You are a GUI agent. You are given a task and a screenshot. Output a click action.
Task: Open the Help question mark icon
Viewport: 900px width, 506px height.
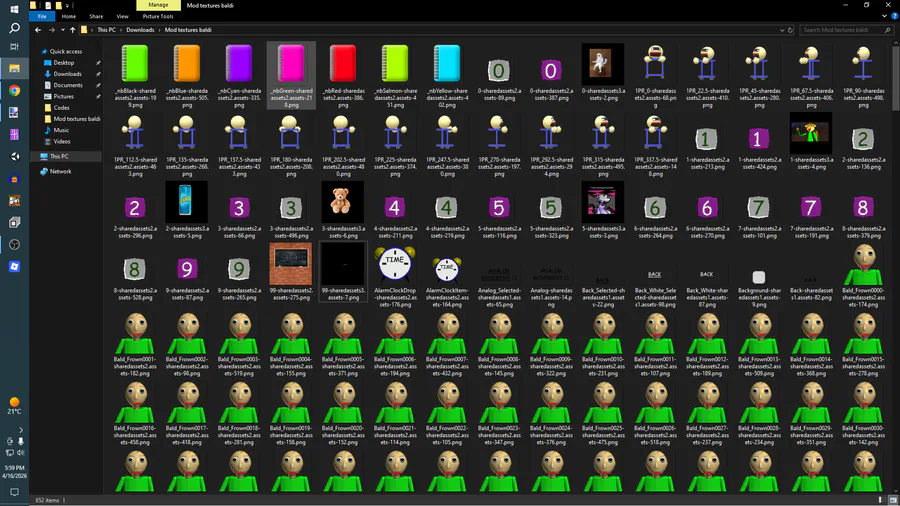(x=894, y=17)
